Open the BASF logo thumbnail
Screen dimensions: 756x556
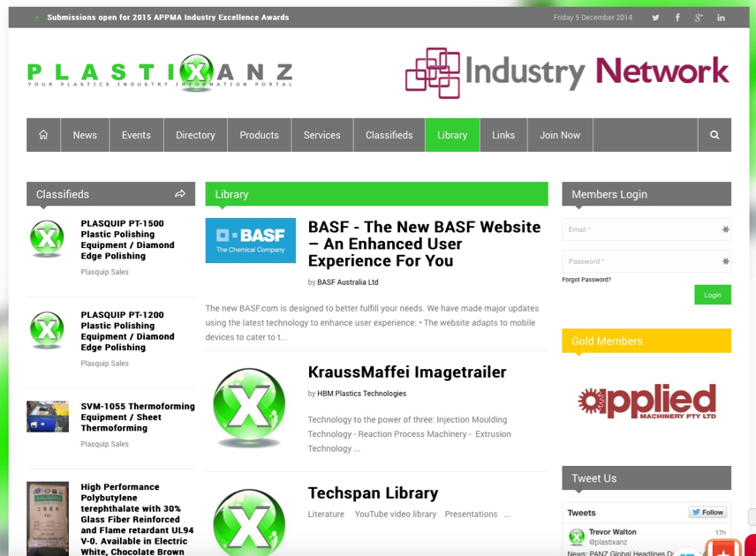251,241
